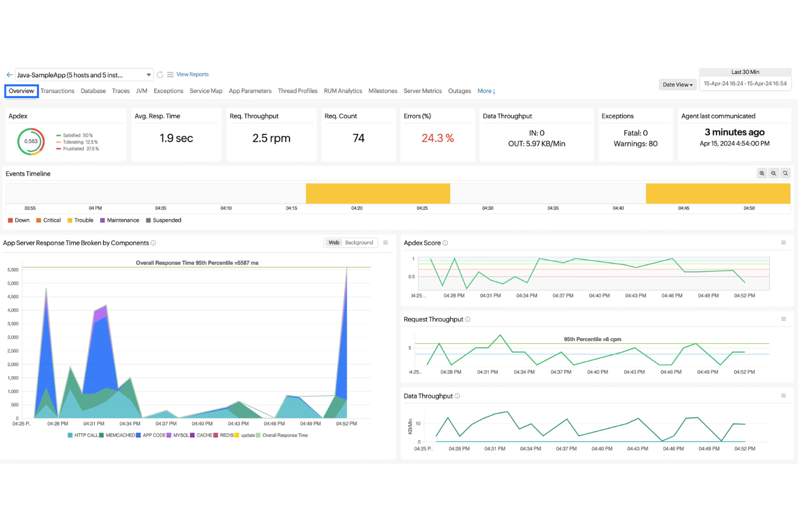Open the Date View dropdown
The image size is (798, 532).
[x=677, y=84]
